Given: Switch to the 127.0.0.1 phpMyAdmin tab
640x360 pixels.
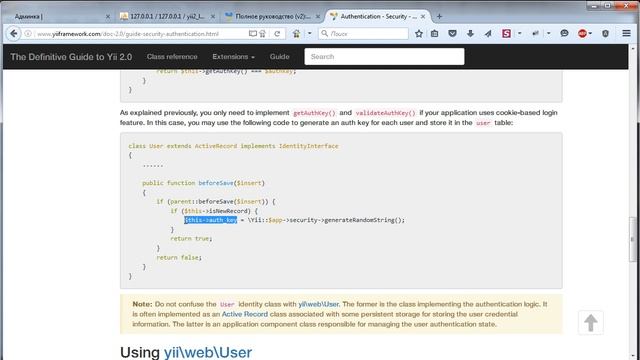Looking at the screenshot, I should 168,16.
